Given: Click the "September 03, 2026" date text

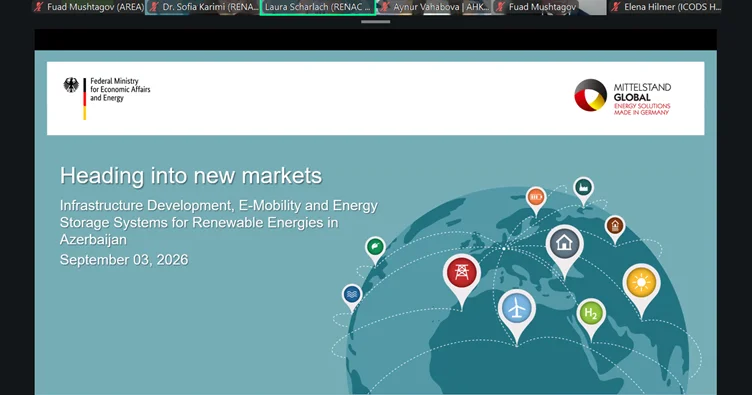Looking at the screenshot, I should click(x=124, y=260).
